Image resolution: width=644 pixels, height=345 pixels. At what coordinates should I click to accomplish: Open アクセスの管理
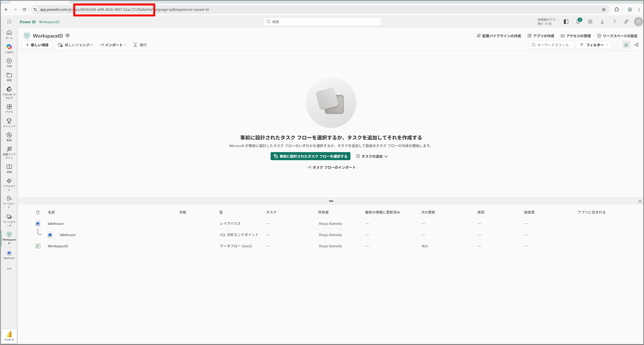[576, 36]
